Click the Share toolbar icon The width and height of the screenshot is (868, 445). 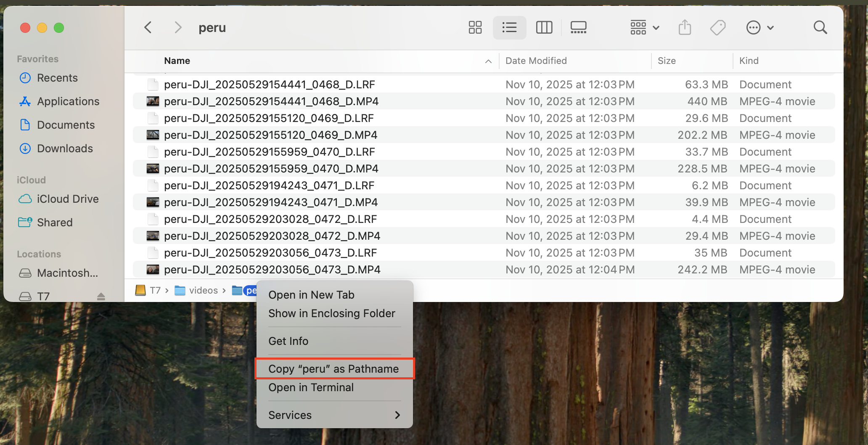(685, 28)
